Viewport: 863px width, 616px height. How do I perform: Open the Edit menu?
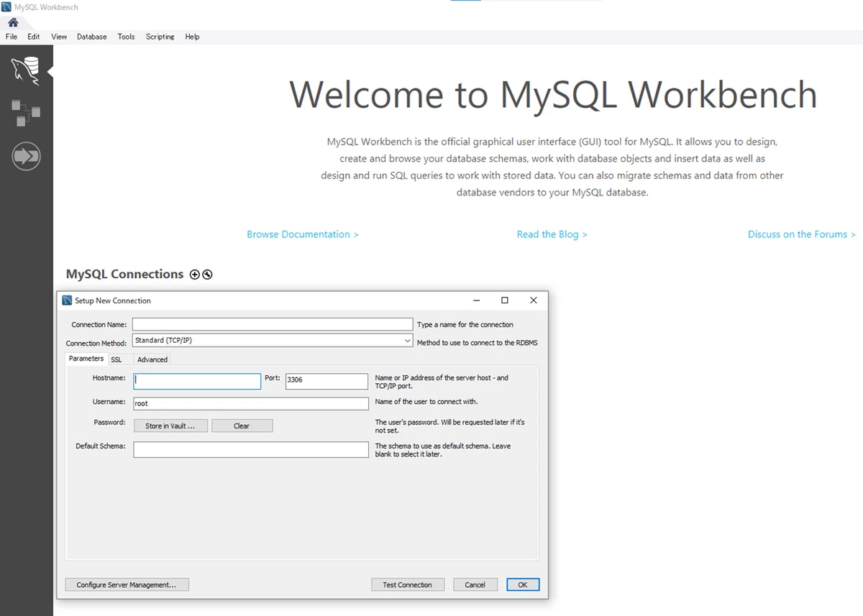pos(34,37)
